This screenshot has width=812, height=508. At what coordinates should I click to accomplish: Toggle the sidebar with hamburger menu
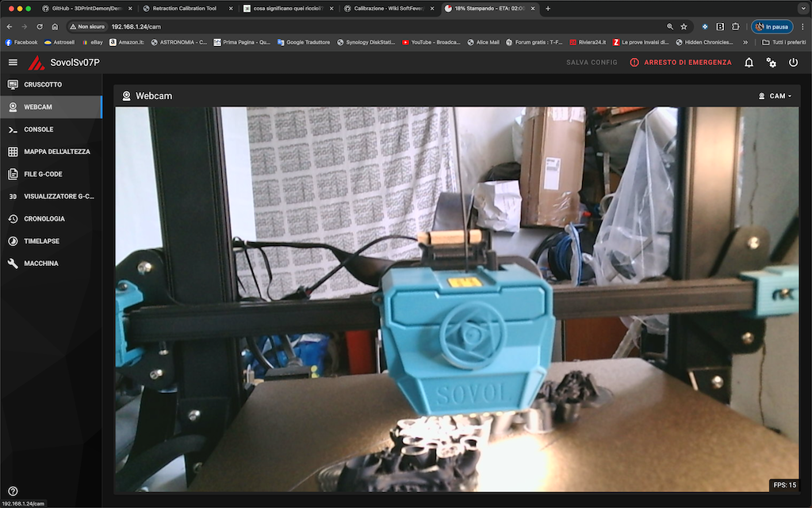pos(13,62)
